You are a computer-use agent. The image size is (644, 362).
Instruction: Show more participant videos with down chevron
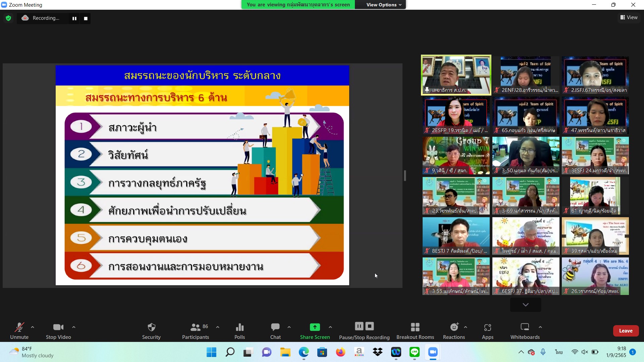(x=525, y=305)
